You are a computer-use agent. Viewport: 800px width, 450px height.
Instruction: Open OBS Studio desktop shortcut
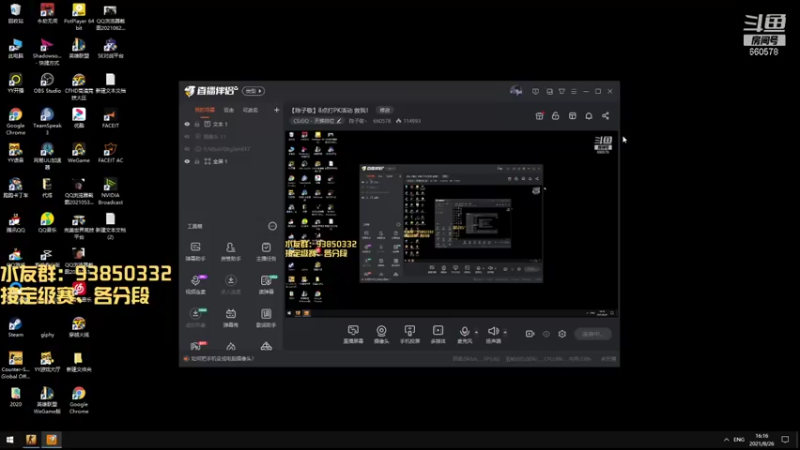[x=47, y=84]
